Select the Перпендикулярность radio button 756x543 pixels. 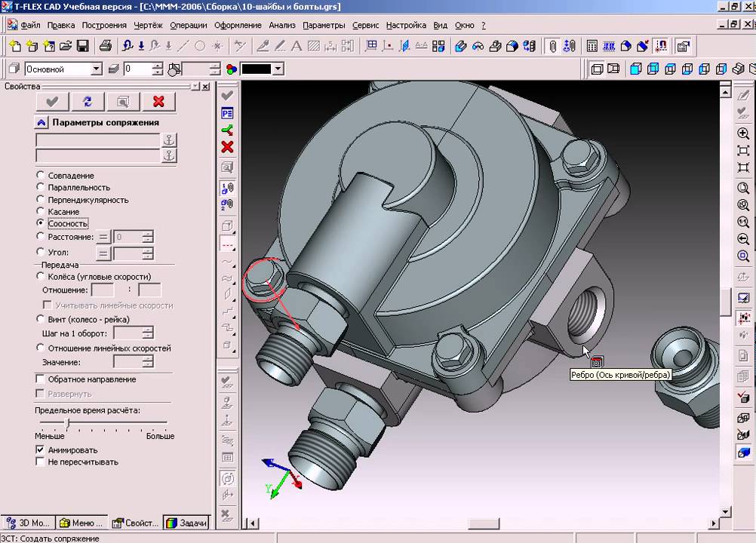(x=41, y=199)
